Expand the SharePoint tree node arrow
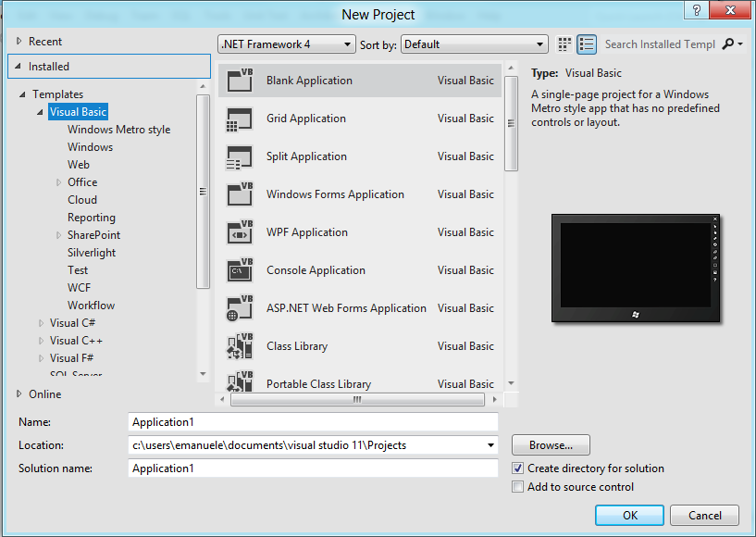 point(58,235)
